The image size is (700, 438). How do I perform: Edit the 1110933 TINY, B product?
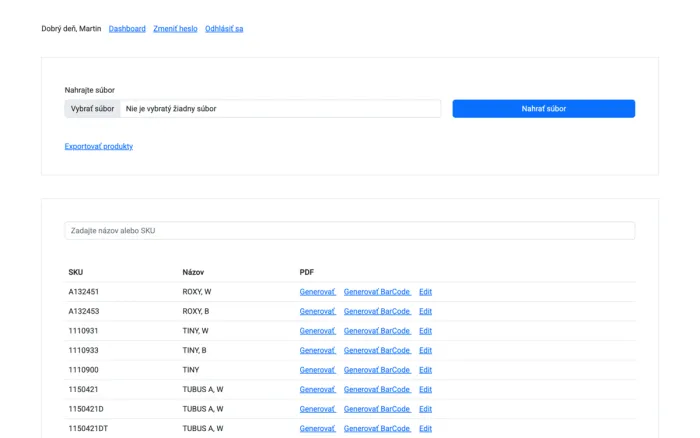click(x=425, y=350)
